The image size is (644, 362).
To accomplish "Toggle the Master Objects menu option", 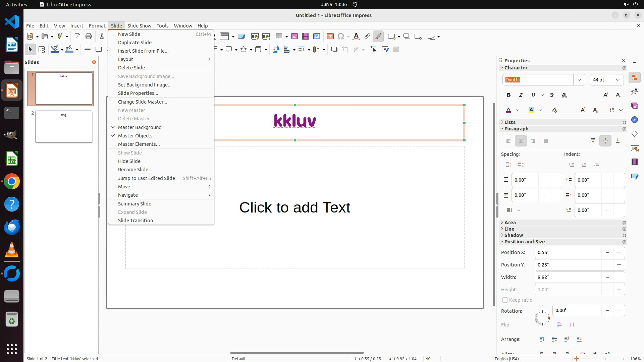I will [135, 136].
